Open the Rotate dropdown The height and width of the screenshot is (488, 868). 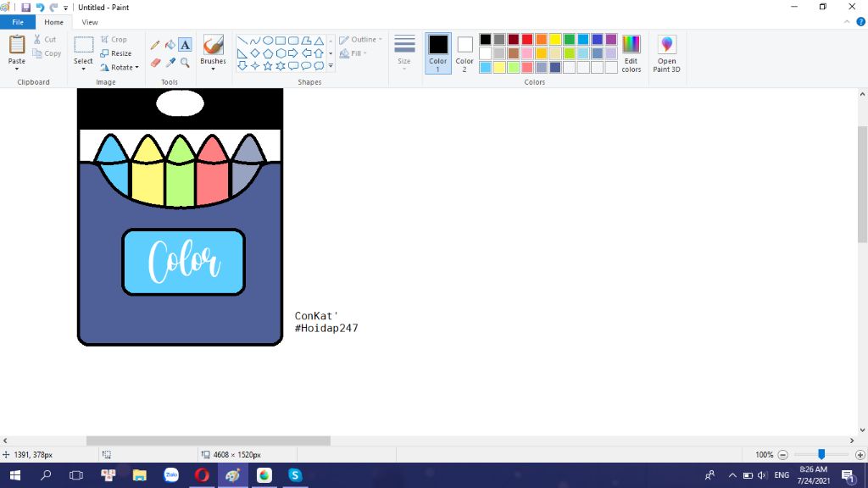click(120, 67)
